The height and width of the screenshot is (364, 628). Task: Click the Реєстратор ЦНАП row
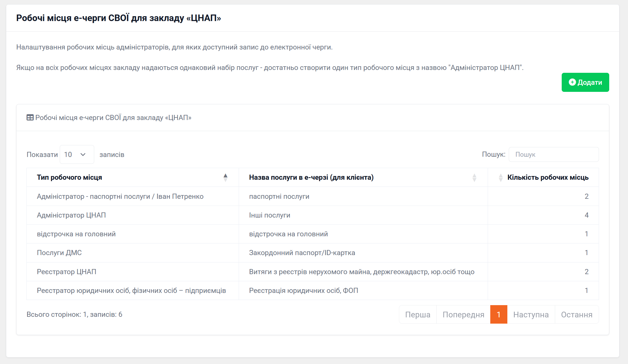click(x=67, y=272)
